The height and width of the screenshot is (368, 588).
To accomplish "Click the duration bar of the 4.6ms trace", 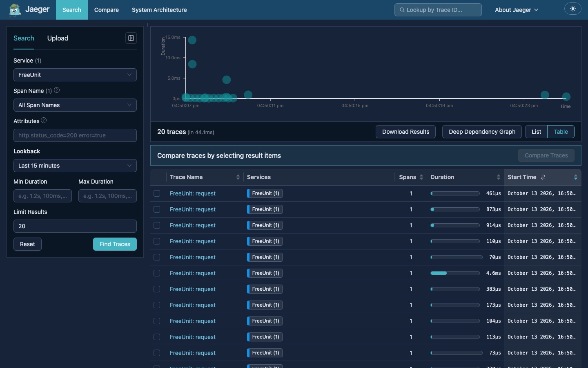I will tap(455, 273).
